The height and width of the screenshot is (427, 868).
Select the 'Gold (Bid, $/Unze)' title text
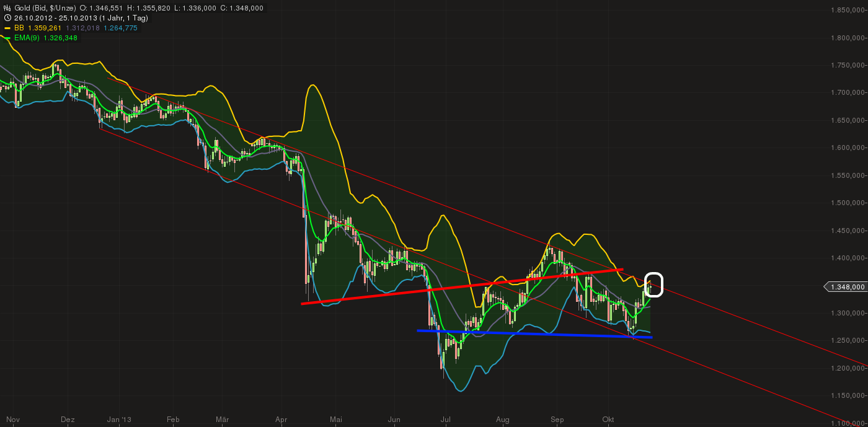pos(45,8)
